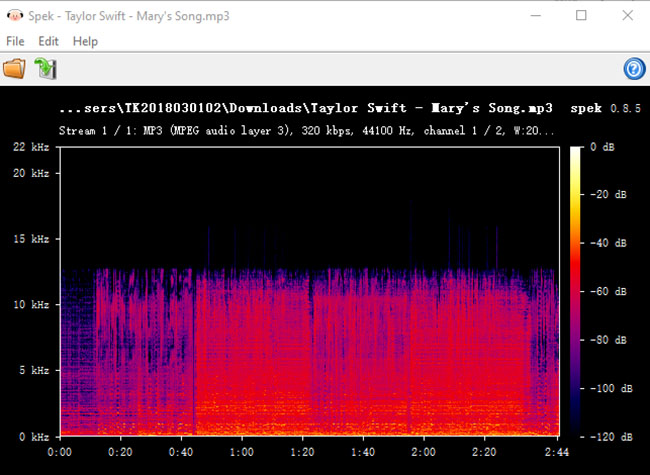The height and width of the screenshot is (475, 650).
Task: Click the 1:40 time axis label
Action: (363, 452)
